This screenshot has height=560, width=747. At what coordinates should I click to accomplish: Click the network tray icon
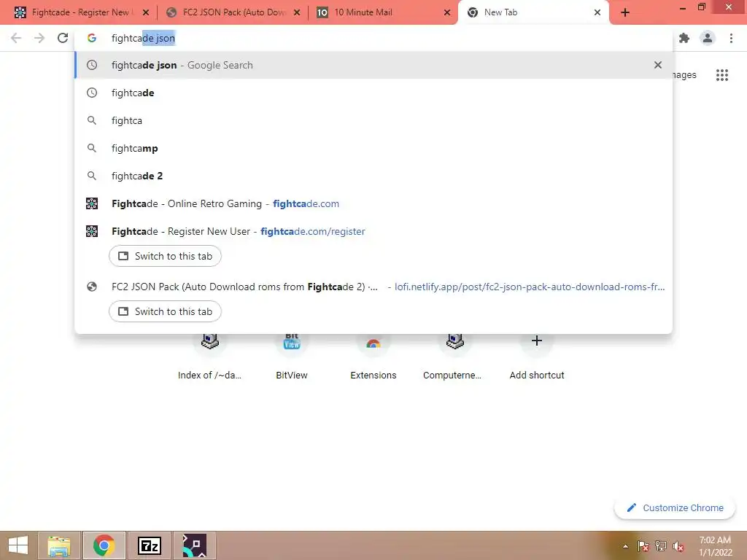[x=661, y=546]
